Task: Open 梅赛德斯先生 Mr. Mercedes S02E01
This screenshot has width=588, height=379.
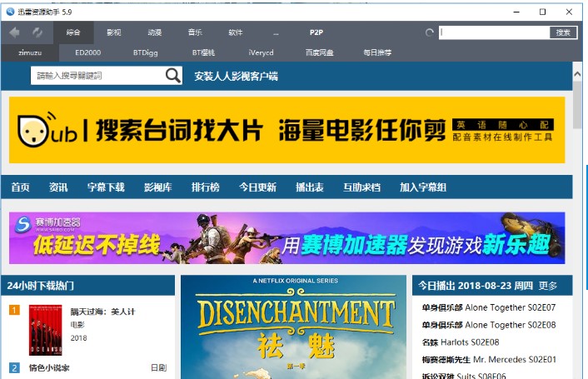Action: click(x=489, y=360)
